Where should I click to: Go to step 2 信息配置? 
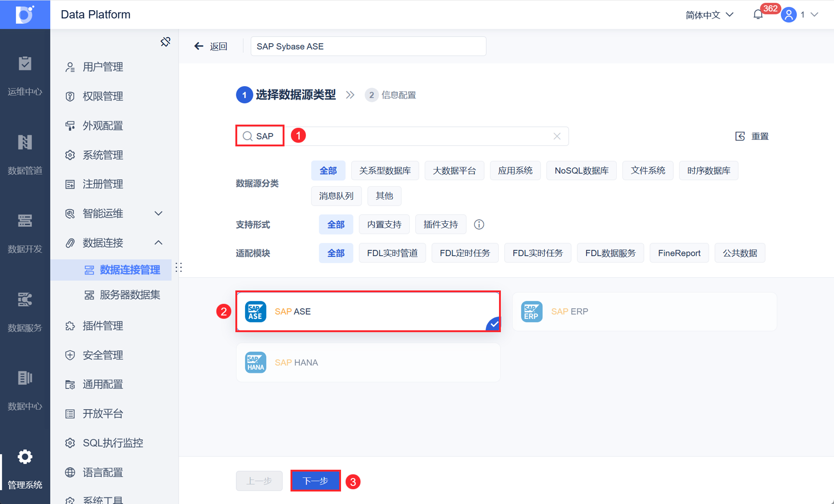click(391, 95)
